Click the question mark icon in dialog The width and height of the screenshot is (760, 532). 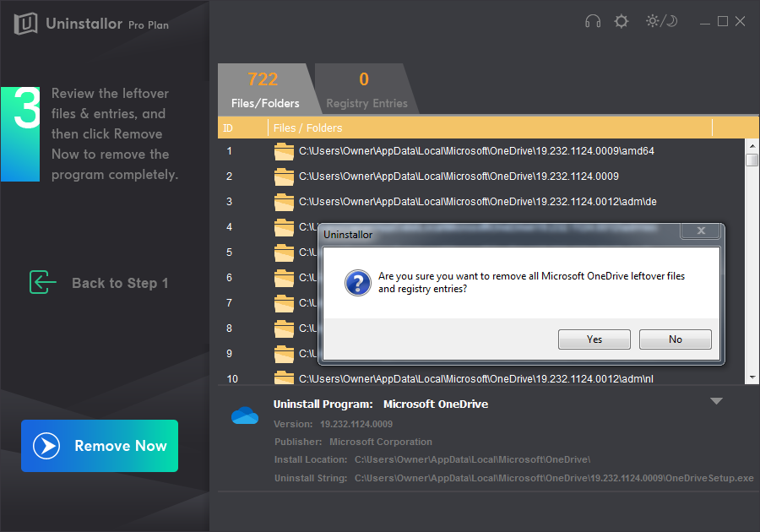[358, 283]
